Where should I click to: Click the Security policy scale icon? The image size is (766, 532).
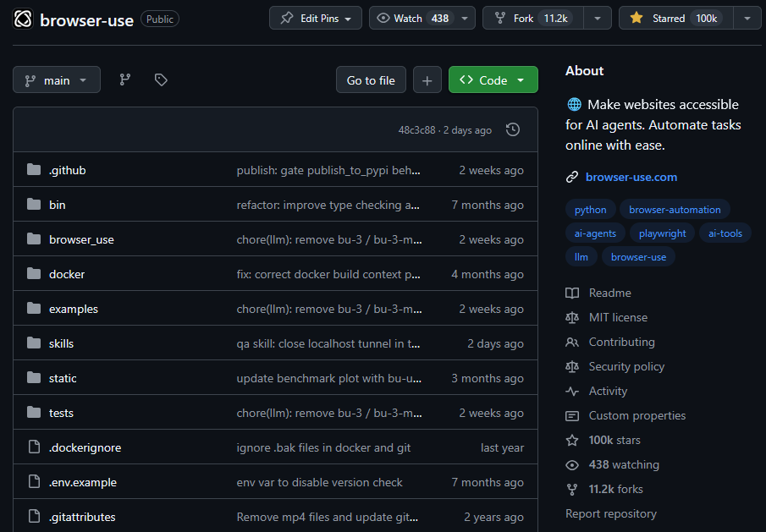(572, 366)
